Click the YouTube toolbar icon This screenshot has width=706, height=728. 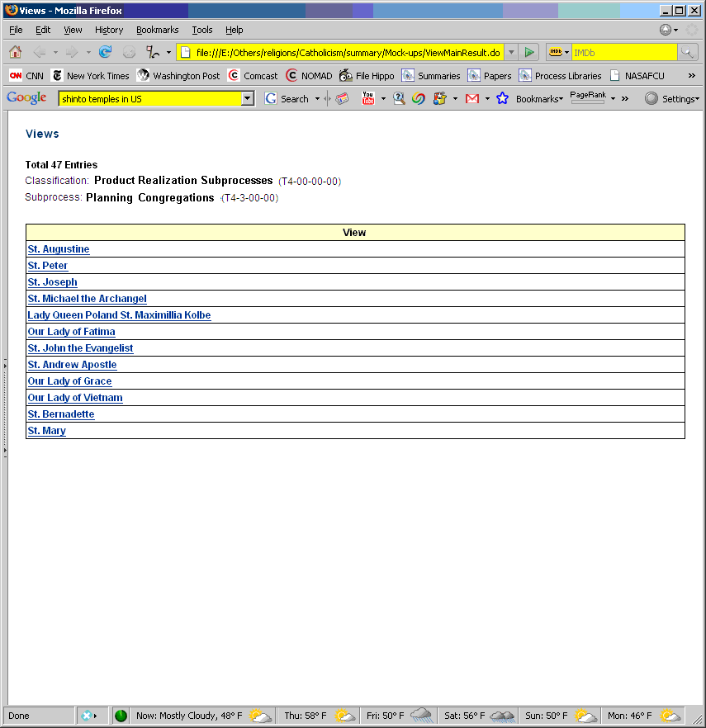click(368, 98)
